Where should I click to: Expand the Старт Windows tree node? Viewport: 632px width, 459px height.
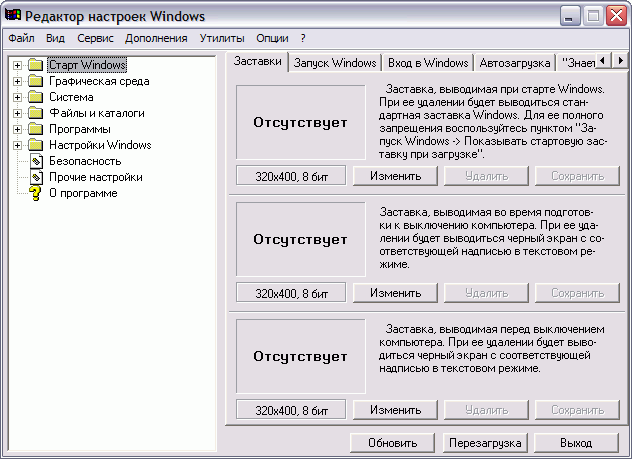pos(17,65)
